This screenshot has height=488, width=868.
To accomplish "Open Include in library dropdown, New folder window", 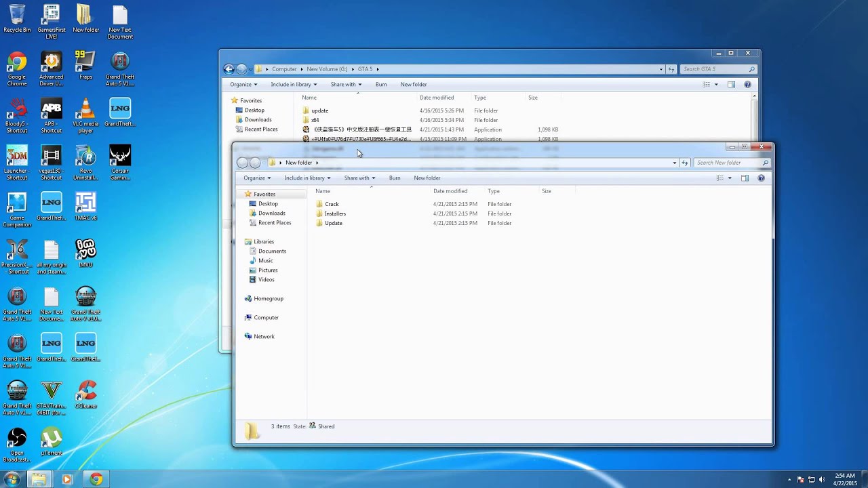I will [x=307, y=178].
